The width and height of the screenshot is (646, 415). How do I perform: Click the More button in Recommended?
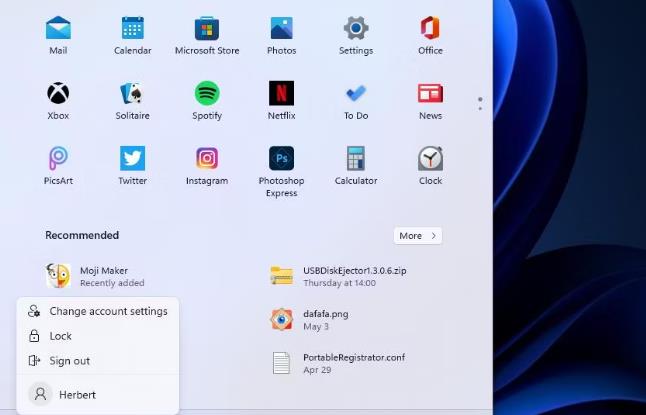coord(418,236)
